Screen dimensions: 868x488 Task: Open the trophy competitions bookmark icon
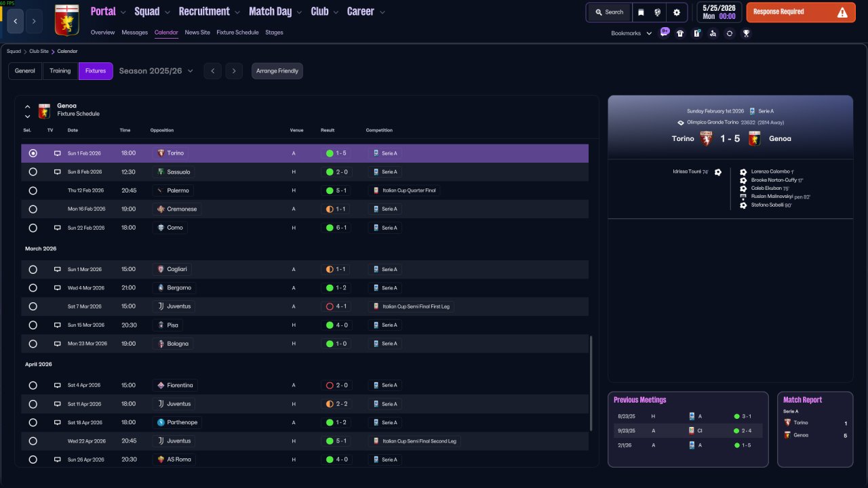tap(746, 33)
